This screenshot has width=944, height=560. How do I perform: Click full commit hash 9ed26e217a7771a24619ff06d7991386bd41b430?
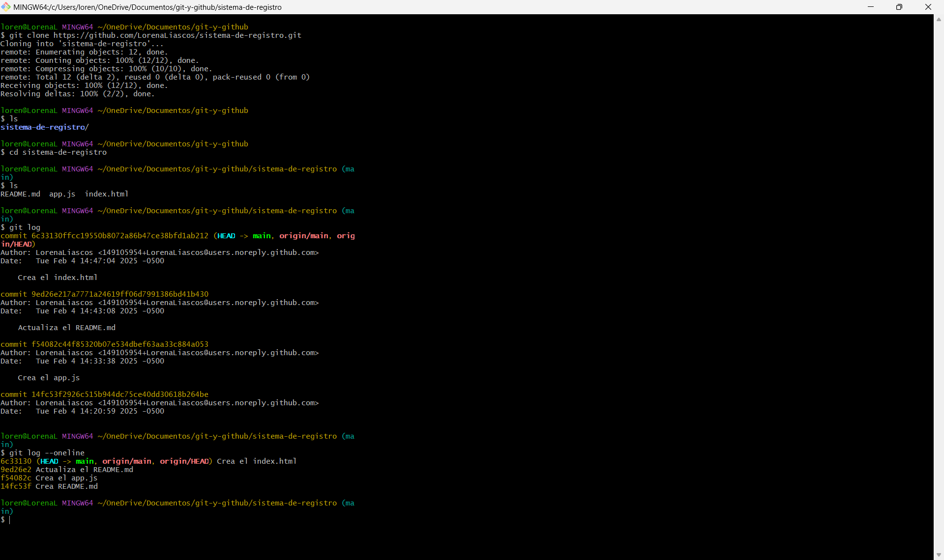(120, 294)
